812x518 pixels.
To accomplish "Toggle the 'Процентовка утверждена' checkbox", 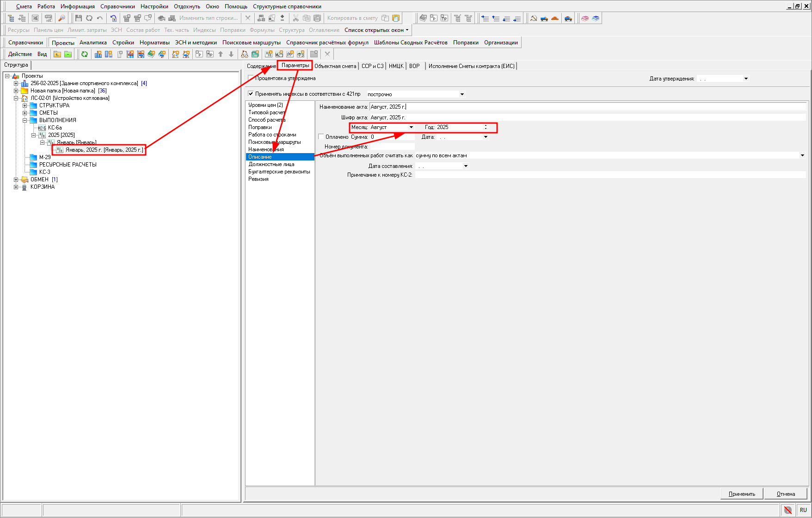I will 251,78.
